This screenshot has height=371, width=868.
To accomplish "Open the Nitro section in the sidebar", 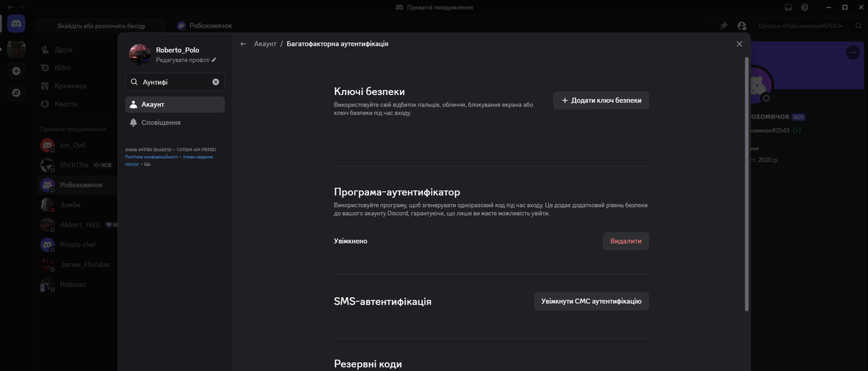I will [77, 68].
